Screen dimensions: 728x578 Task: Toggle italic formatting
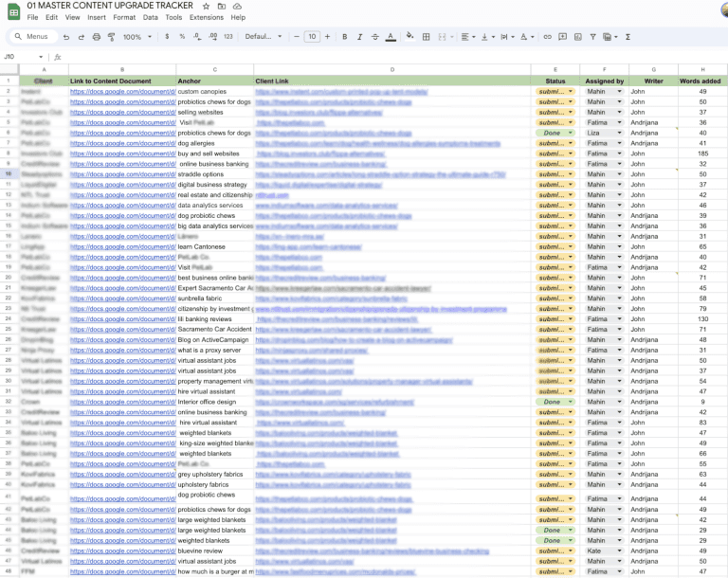[359, 37]
